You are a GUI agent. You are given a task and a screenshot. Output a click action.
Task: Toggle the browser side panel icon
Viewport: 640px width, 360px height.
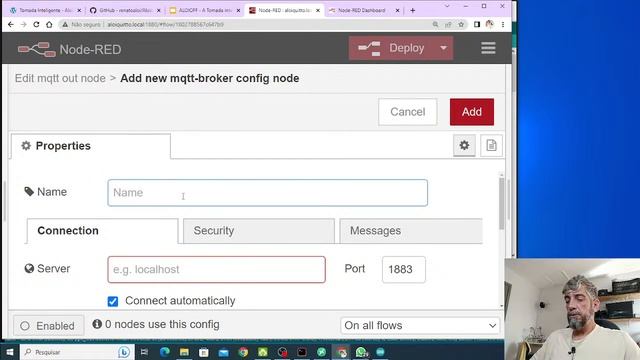[477, 24]
